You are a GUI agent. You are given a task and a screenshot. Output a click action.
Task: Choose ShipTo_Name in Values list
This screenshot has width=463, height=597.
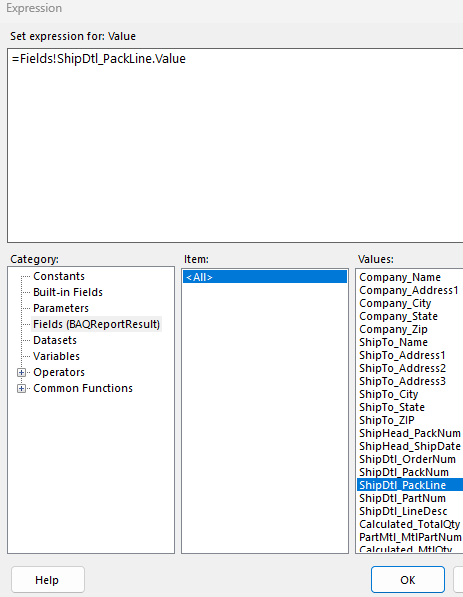(393, 342)
